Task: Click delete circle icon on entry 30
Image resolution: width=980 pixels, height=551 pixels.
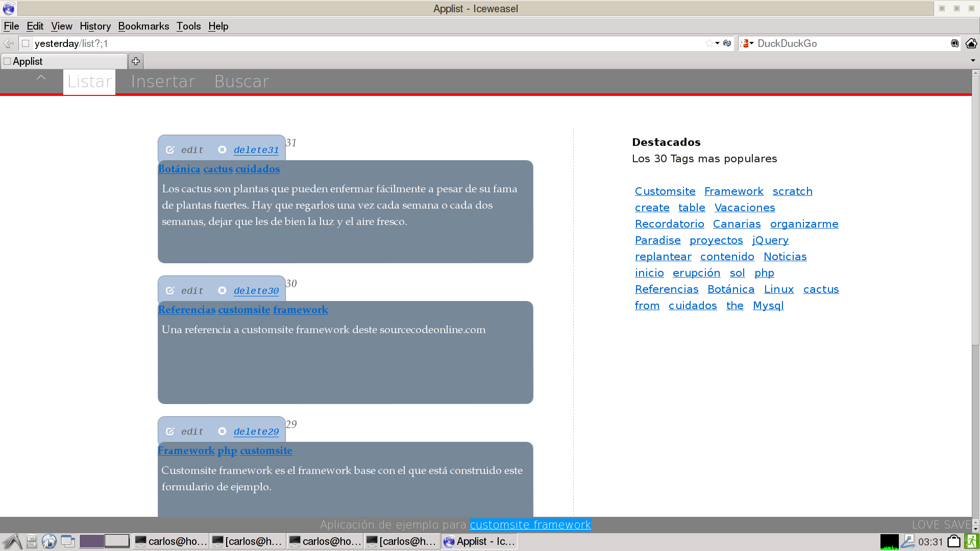Action: (x=222, y=291)
